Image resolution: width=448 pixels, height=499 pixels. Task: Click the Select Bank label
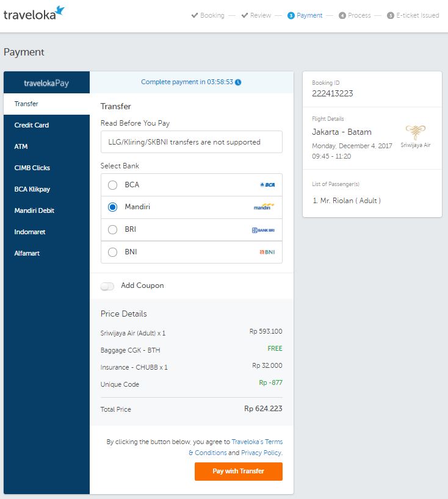click(120, 166)
